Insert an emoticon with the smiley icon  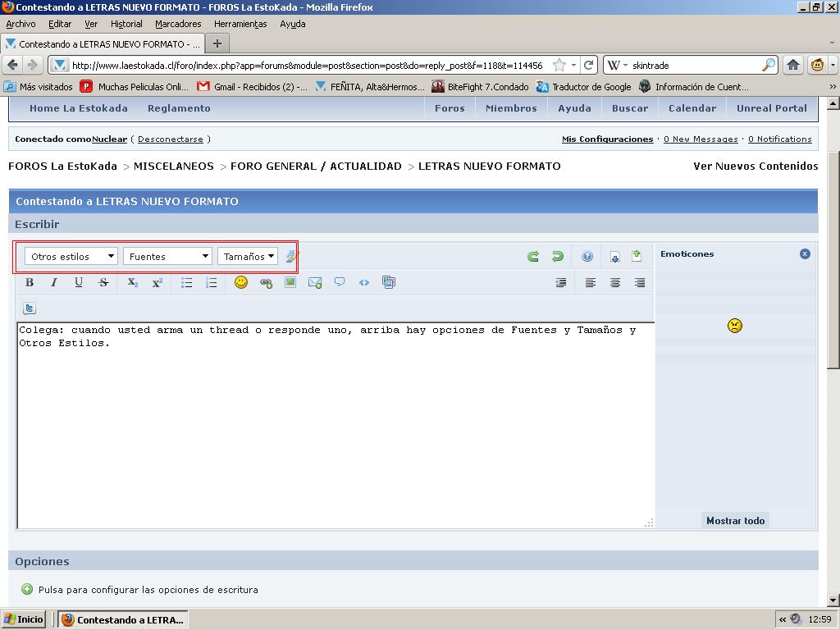[241, 282]
